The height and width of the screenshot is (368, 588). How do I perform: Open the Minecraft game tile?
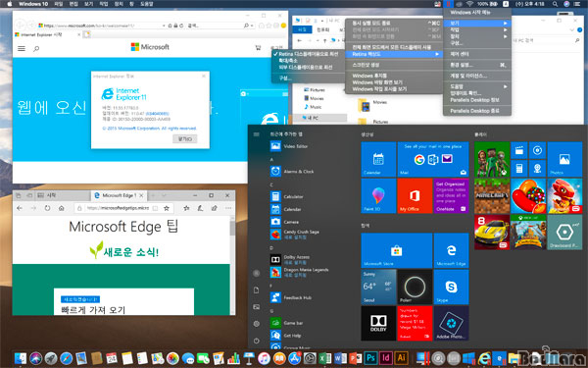click(492, 196)
